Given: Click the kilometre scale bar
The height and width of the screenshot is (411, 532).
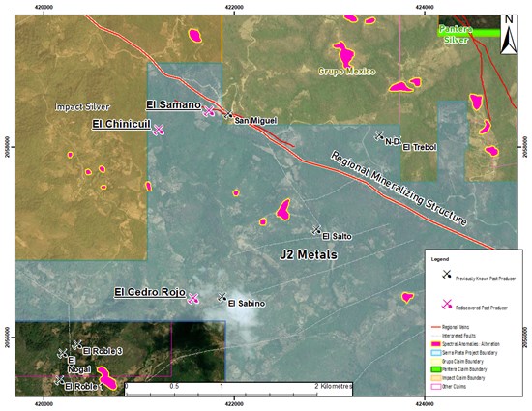Looking at the screenshot, I should [239, 390].
